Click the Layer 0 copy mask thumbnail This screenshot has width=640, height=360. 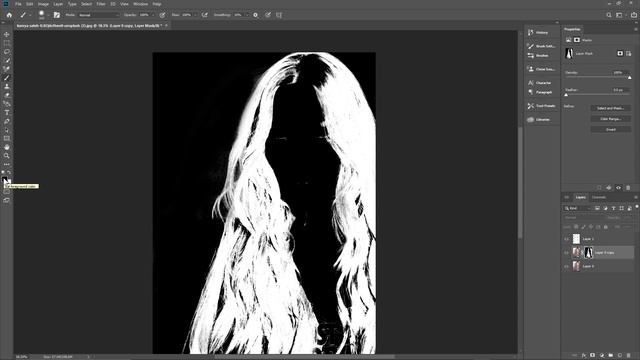(588, 253)
